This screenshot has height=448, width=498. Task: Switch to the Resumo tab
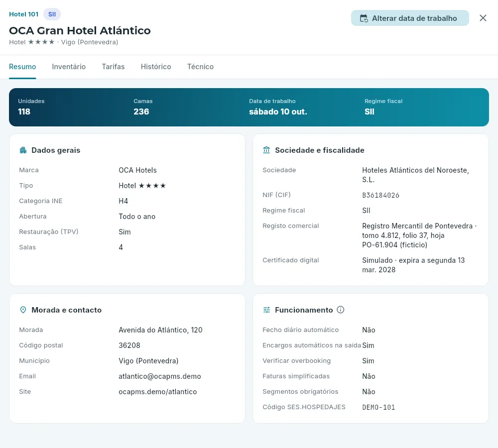[x=22, y=67]
